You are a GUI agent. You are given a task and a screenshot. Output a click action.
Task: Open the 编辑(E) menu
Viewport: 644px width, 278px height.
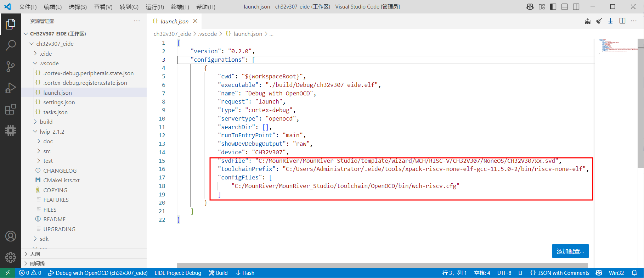53,7
